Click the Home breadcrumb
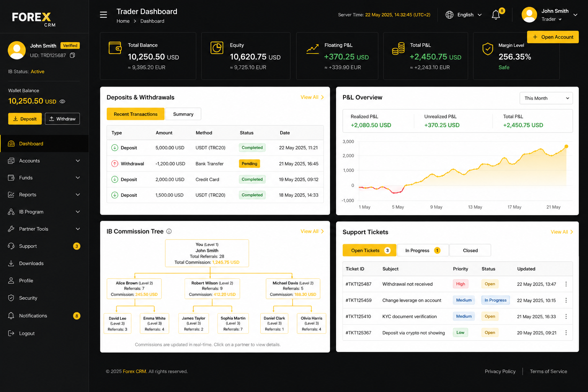This screenshot has width=588, height=392. pos(123,21)
